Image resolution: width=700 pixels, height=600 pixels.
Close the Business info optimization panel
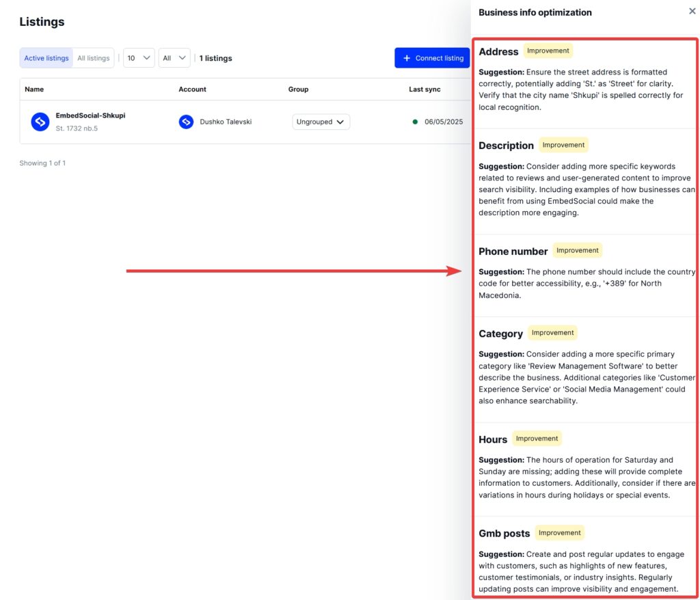[692, 11]
